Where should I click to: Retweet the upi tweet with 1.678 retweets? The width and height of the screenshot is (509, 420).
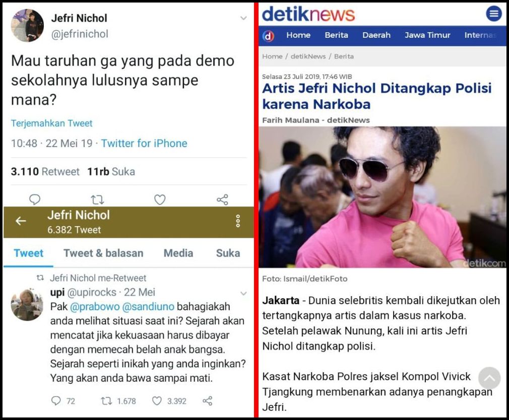pyautogui.click(x=106, y=401)
